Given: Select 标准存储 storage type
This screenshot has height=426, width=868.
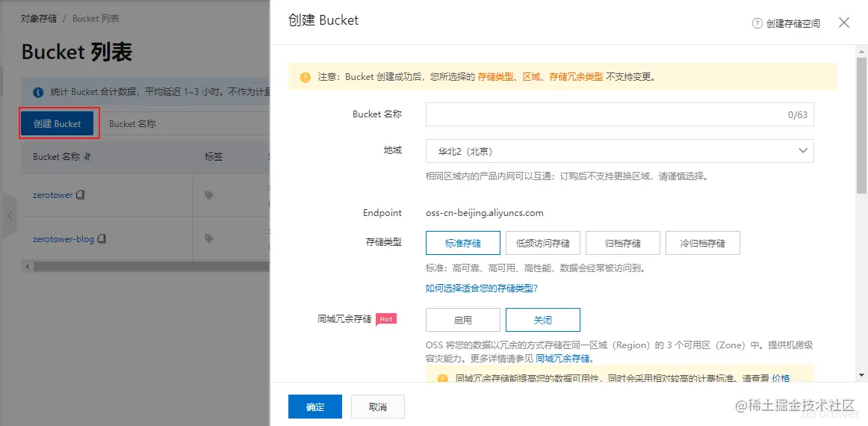Looking at the screenshot, I should (x=463, y=243).
